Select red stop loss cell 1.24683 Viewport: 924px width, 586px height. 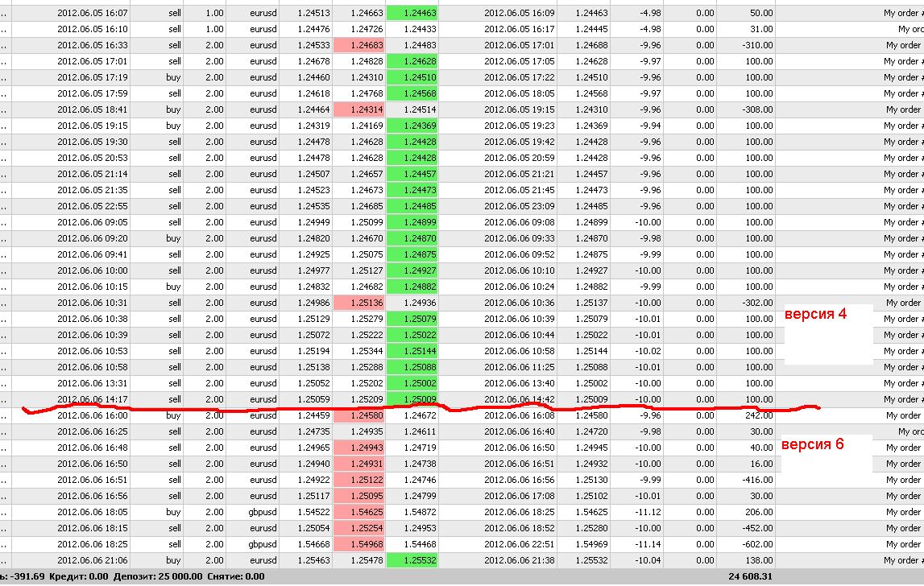pyautogui.click(x=358, y=45)
